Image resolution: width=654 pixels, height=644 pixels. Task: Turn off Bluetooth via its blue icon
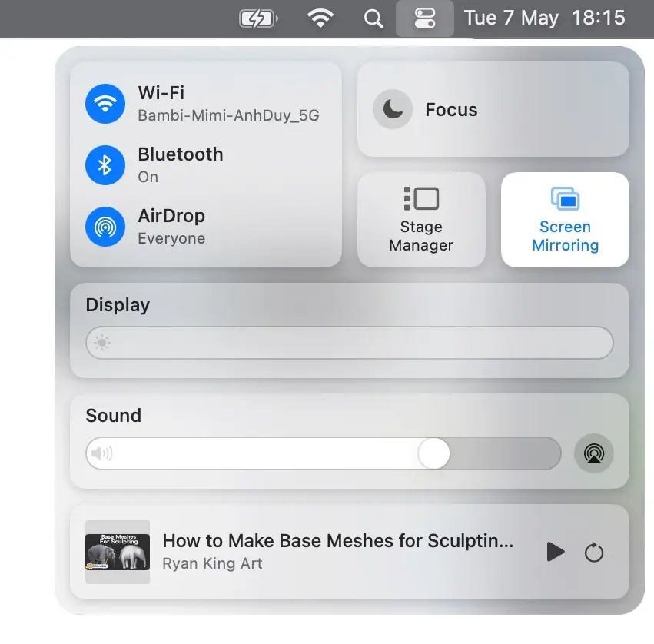coord(105,165)
